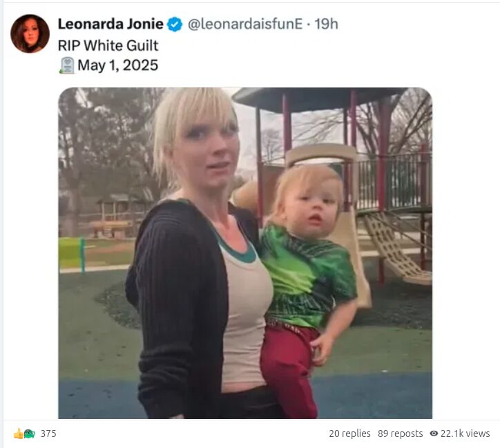
Task: Show the 375 reactions list
Action: (48, 434)
